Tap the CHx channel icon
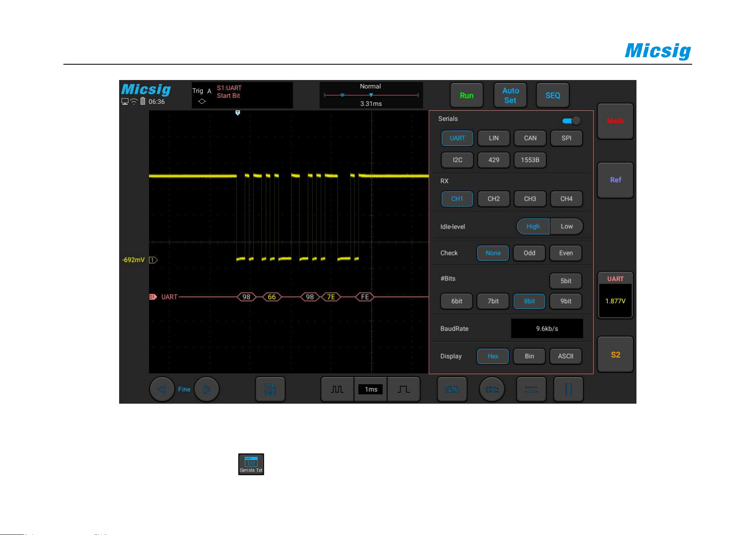 click(x=492, y=389)
